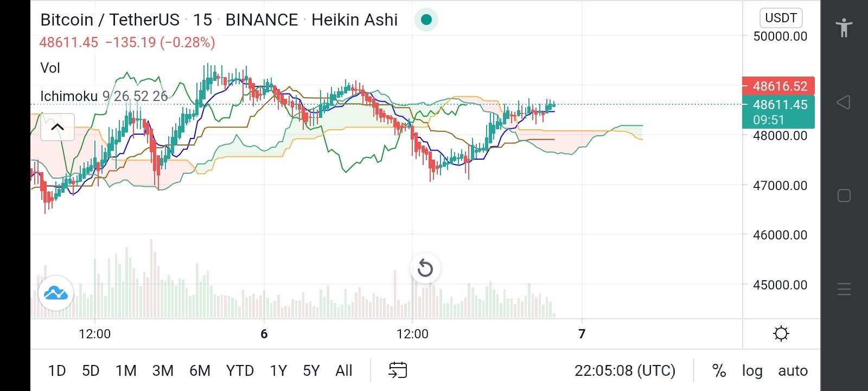This screenshot has height=391, width=868.
Task: Toggle percent scale mode
Action: click(719, 370)
